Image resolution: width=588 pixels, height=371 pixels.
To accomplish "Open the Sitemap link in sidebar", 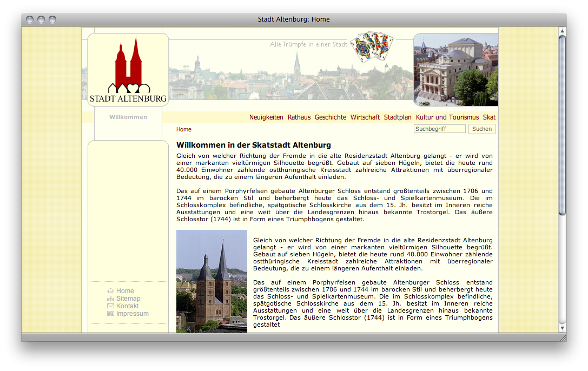I will (128, 299).
